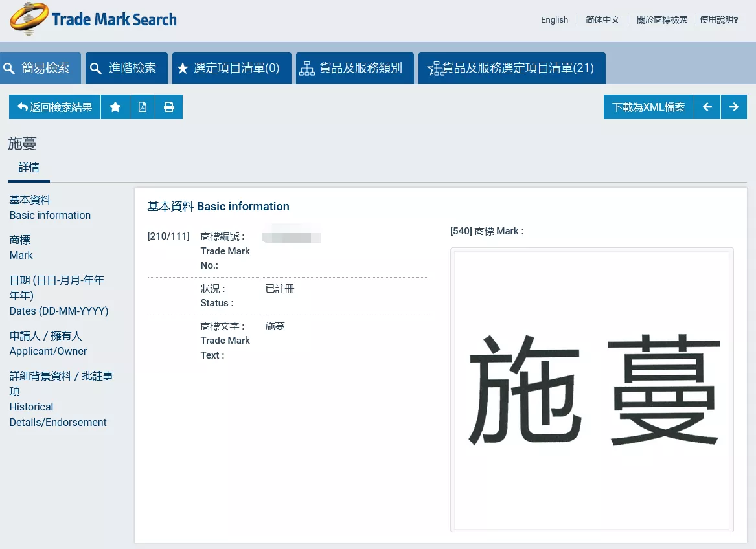The image size is (756, 549).
Task: Jump to Historical Details/Endorsement section
Action: 61,399
